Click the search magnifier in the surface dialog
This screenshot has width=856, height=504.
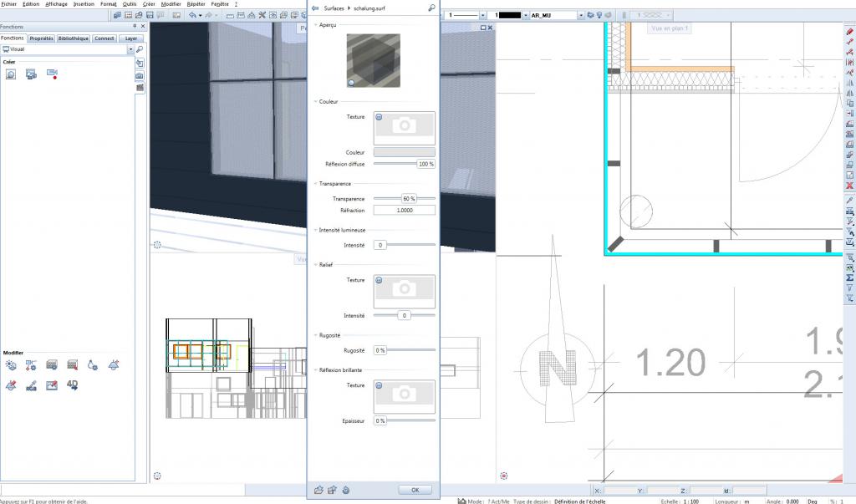(431, 8)
